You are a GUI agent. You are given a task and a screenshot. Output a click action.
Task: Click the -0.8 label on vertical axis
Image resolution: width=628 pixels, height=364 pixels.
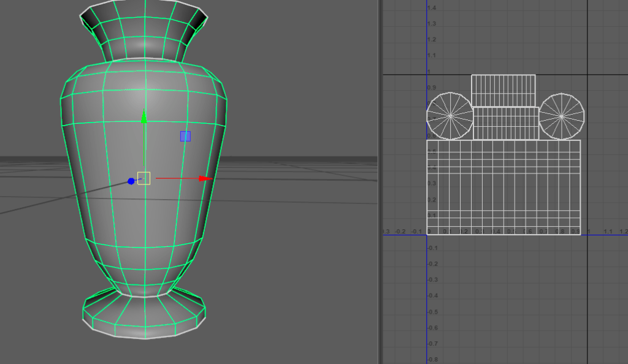(x=432, y=359)
